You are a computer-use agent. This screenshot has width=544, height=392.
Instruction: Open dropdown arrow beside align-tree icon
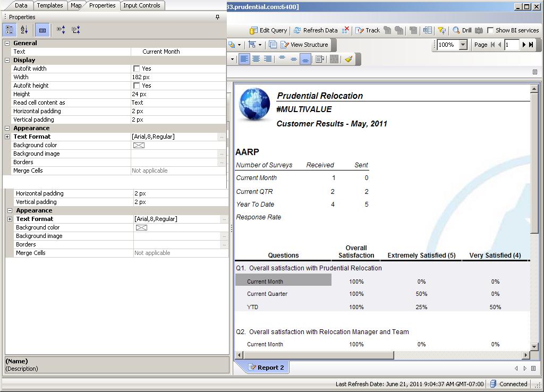point(260,45)
